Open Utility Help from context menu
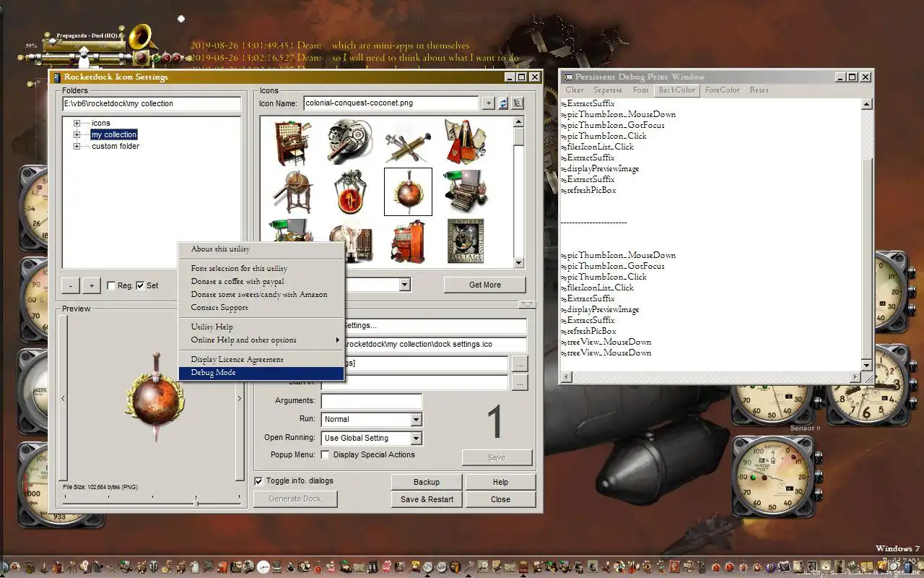This screenshot has height=578, width=924. click(x=261, y=327)
